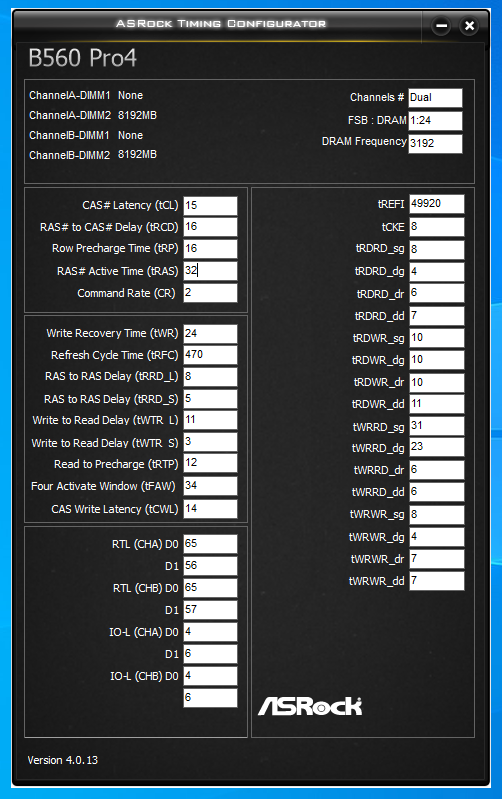Screen dimensions: 502x799
Task: Click the RTL (CHA) D0 field
Action: [x=210, y=544]
